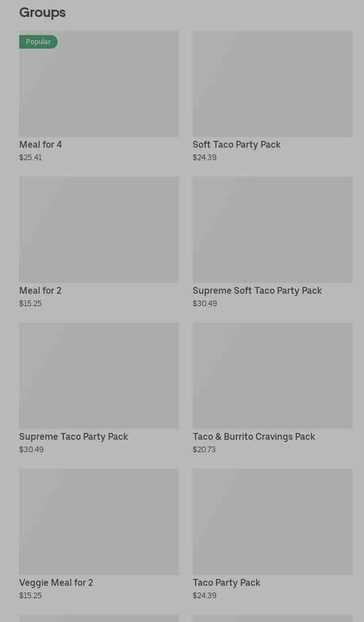Select the Meal for 2 title
Viewport: 364px width, 622px height.
click(x=40, y=291)
